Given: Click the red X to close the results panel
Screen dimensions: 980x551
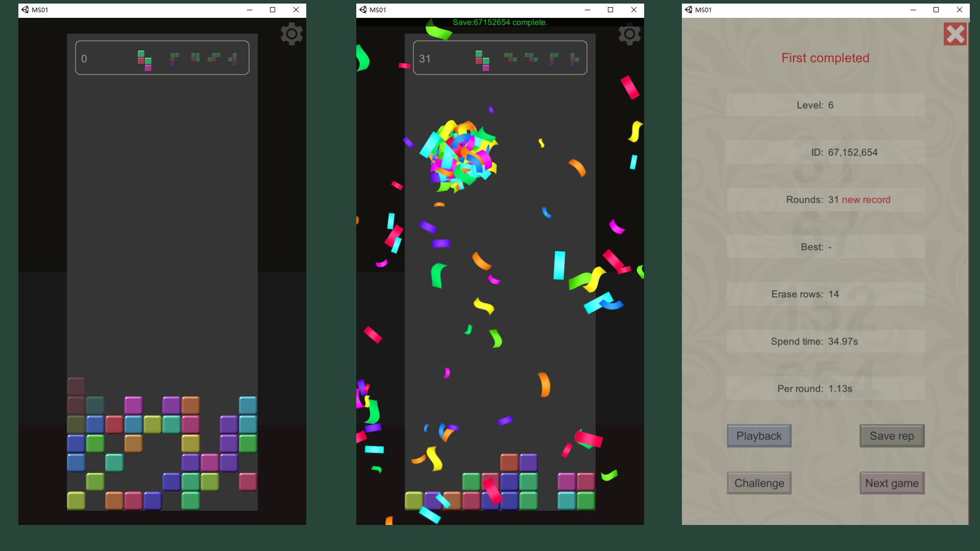Looking at the screenshot, I should pos(955,34).
